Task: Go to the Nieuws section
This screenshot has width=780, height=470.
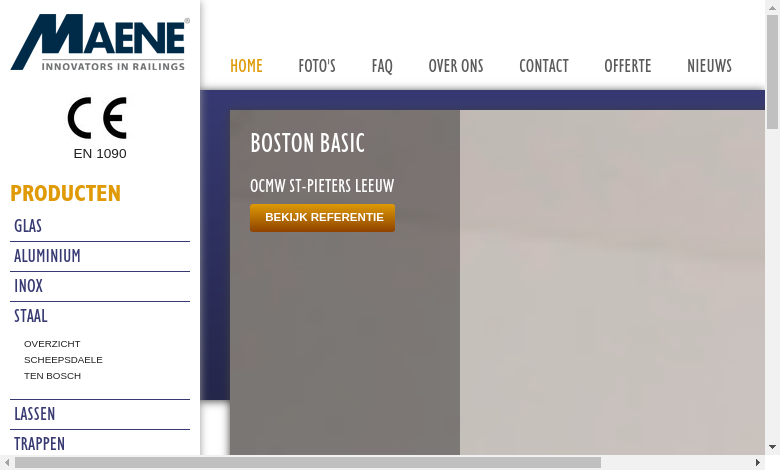Action: 709,66
